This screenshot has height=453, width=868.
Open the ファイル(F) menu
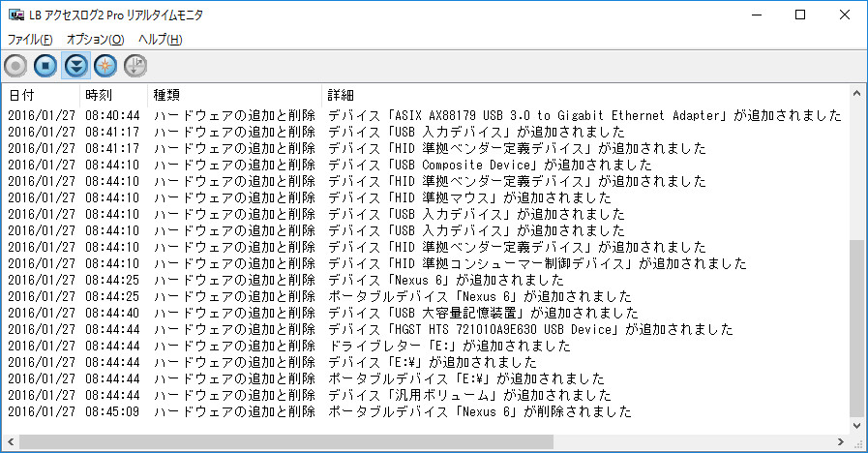[x=30, y=40]
